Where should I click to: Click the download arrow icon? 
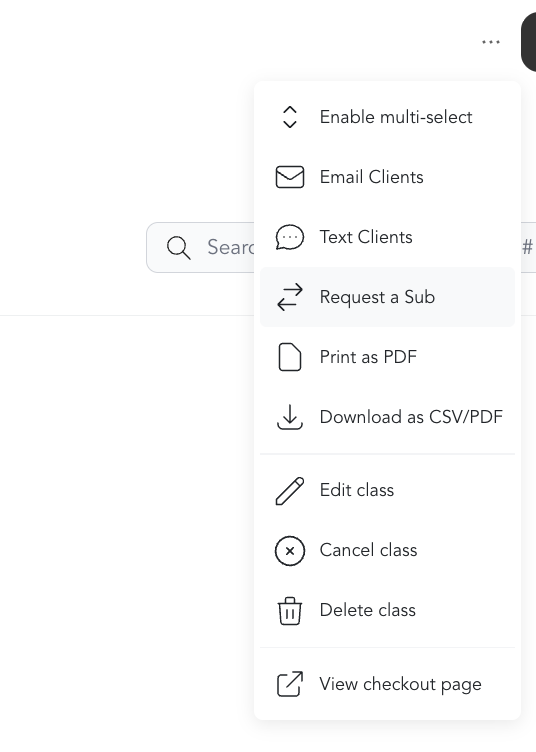(290, 417)
